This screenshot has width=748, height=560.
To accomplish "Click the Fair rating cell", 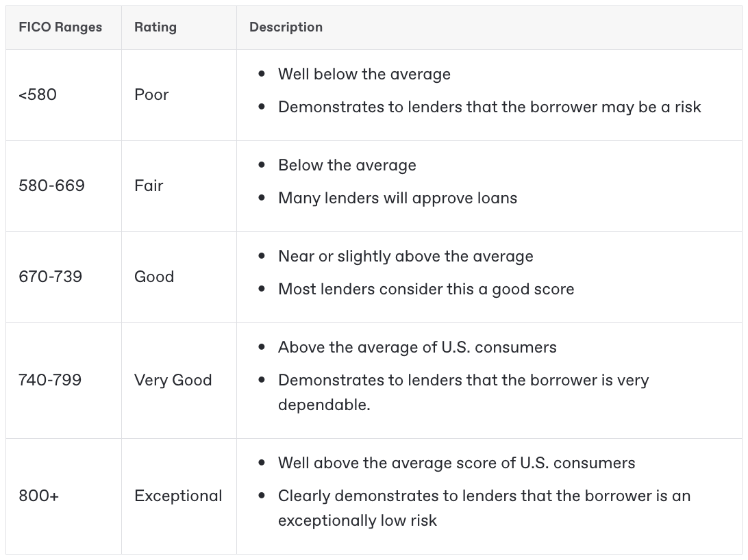I will tap(149, 186).
